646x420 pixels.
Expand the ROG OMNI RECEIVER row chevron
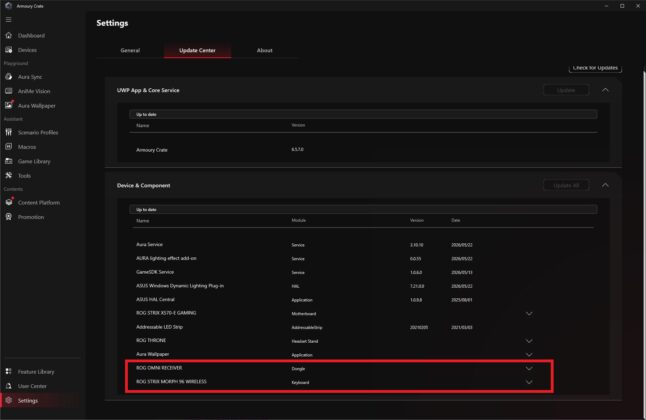[529, 368]
